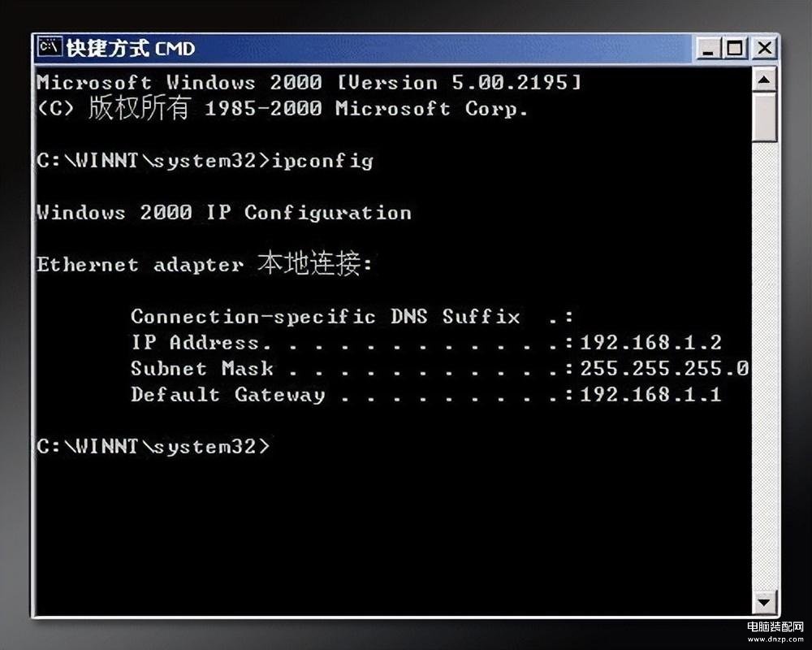Click the Microsoft Windows 2000 version line
Viewport: 812px width, 650px height.
coord(309,82)
